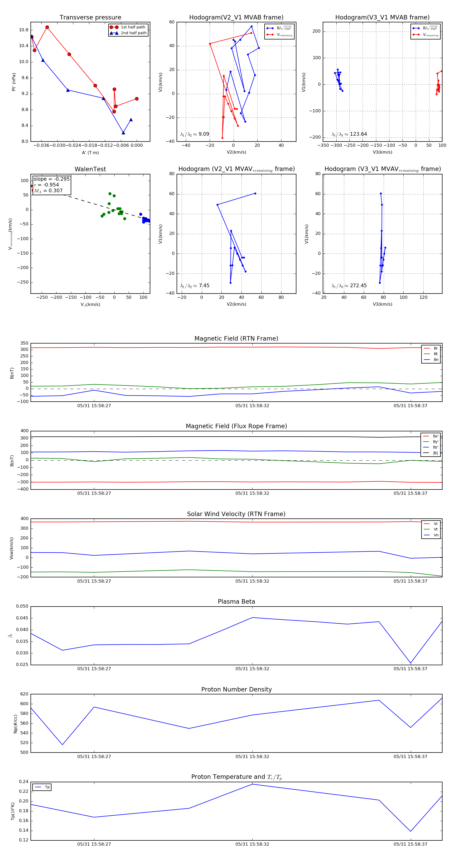Click the 'Tp' legend entry
The height and width of the screenshot is (868, 473).
tap(42, 787)
